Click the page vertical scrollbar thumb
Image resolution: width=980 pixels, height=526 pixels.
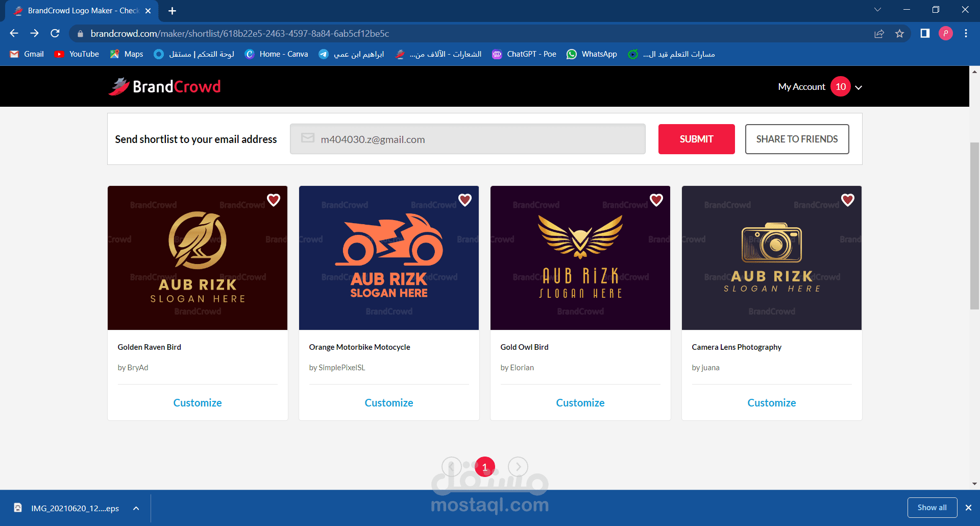(974, 226)
